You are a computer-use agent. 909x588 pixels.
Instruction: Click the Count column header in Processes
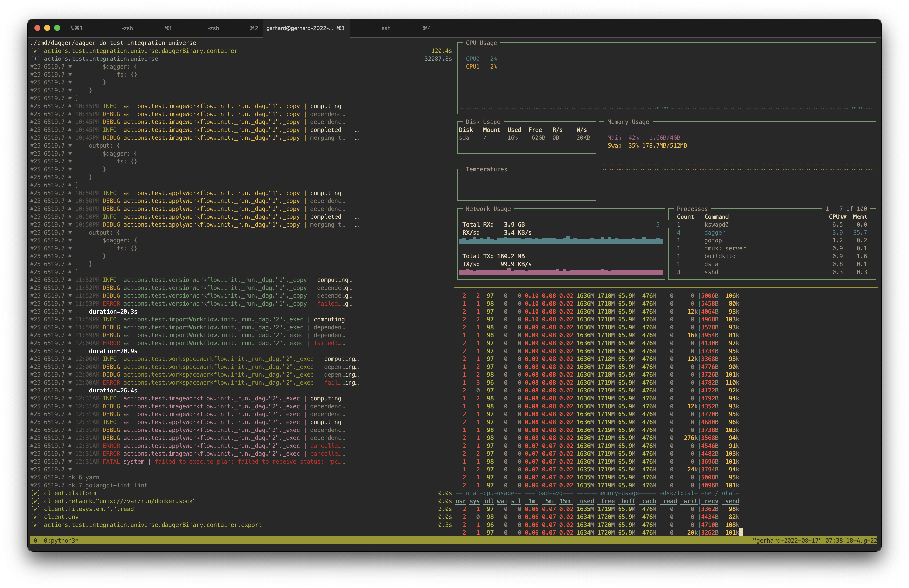pos(685,217)
